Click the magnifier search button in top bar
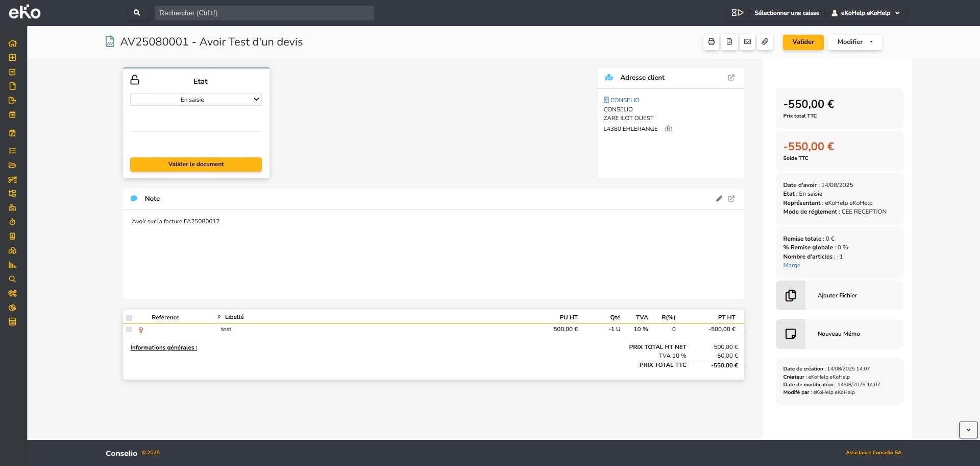This screenshot has width=980, height=466. [137, 13]
